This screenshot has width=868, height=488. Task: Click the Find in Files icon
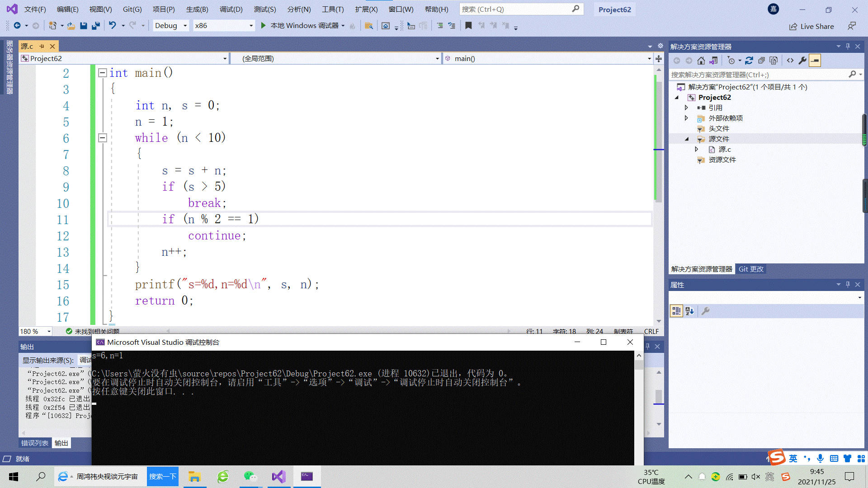[x=369, y=26]
